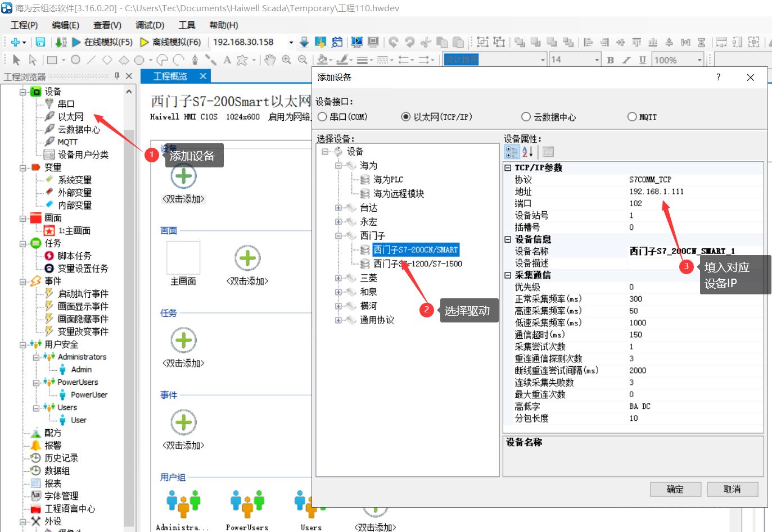This screenshot has width=772, height=532.
Task: Open the IP address 192.168.30.158 dropdown
Action: click(291, 42)
